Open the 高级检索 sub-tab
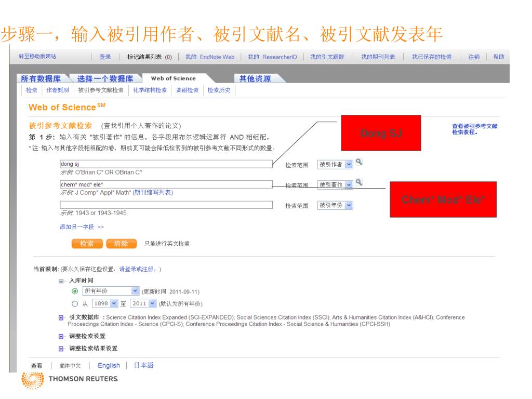This screenshot has width=532, height=399. [188, 90]
